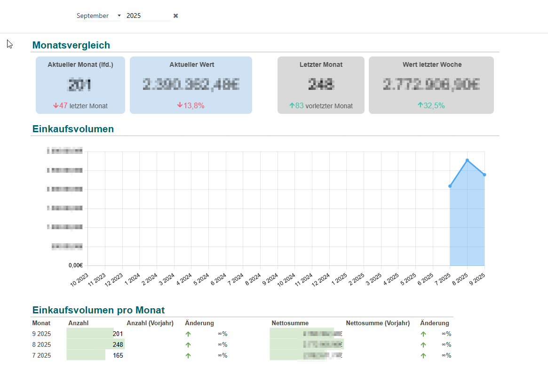Click Anzahl change arrow in 8 2025 row
Image resolution: width=548 pixels, height=392 pixels.
[x=188, y=345]
